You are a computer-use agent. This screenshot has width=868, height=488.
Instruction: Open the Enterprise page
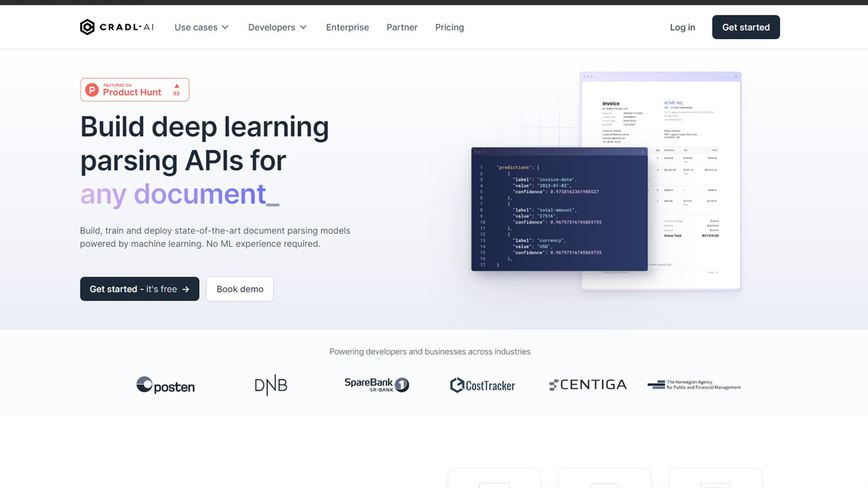click(347, 27)
